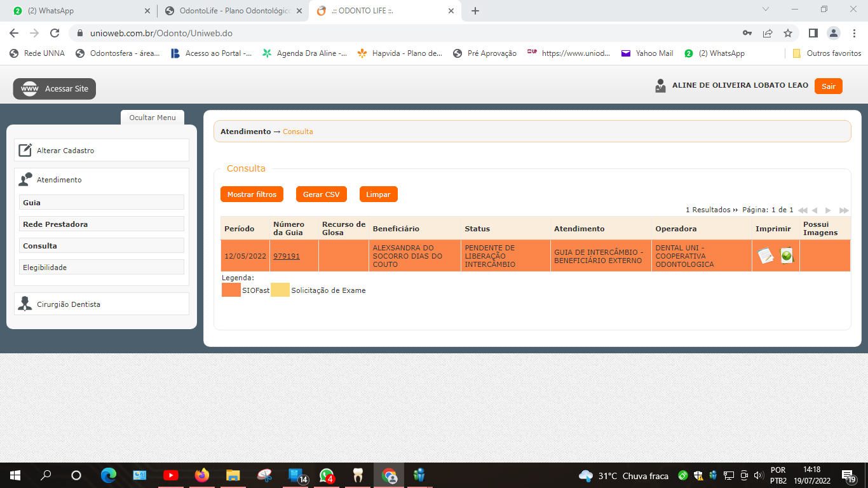Go to the next results page arrow
The height and width of the screenshot is (488, 868).
828,210
